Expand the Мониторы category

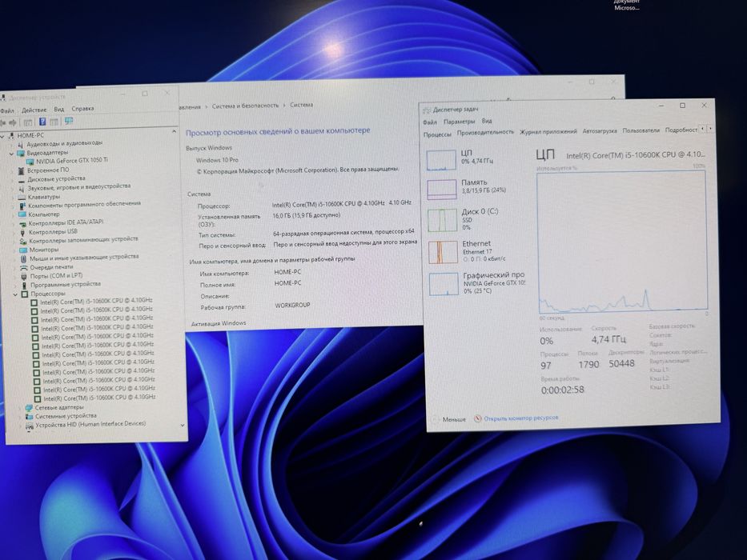point(14,250)
